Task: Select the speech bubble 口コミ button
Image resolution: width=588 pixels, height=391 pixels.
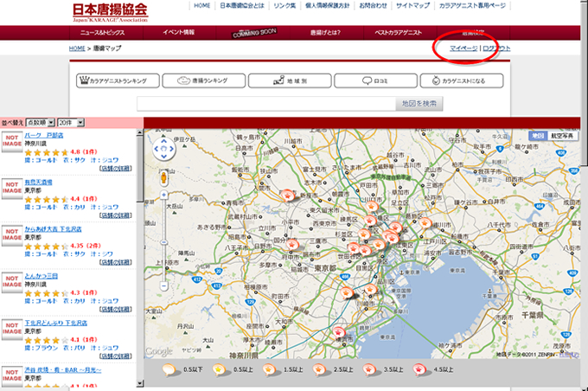Action: coord(375,80)
